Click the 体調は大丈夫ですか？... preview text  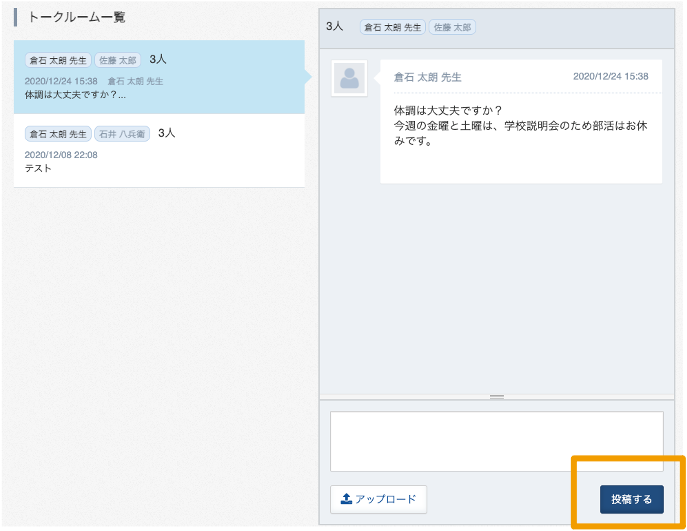tap(75, 95)
